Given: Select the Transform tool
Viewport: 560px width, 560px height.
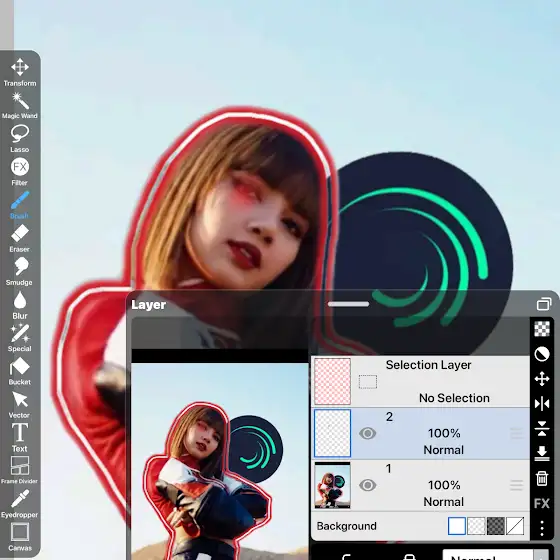Looking at the screenshot, I should coord(20,72).
